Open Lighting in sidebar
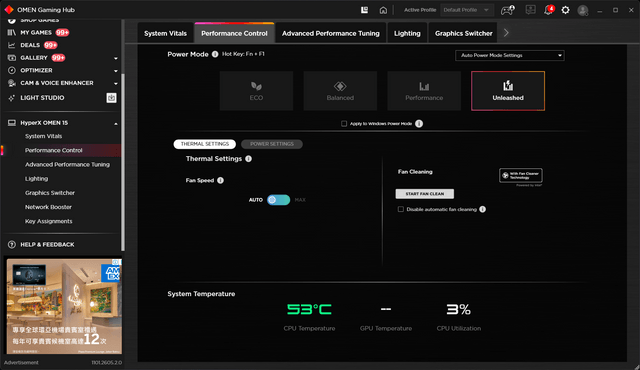Viewport: 640px width, 370px height. (36, 179)
